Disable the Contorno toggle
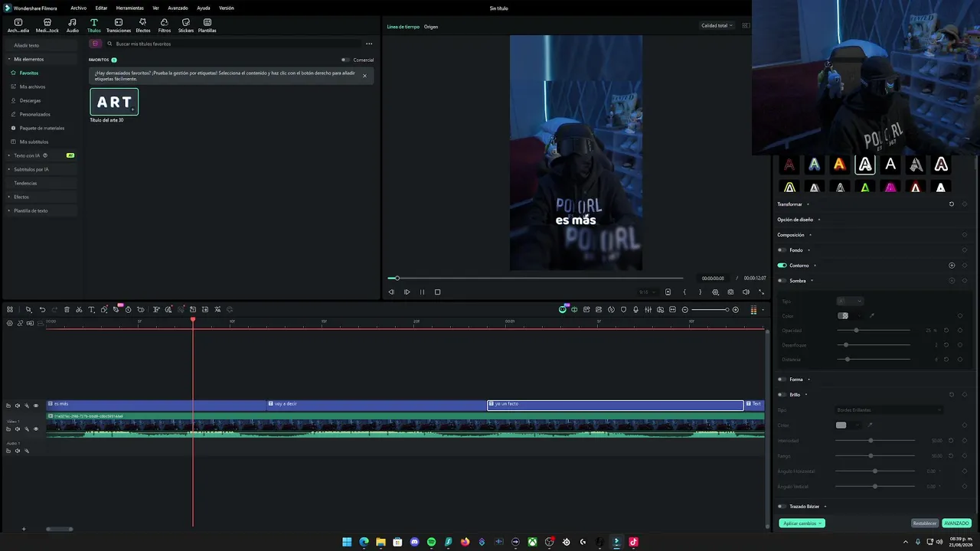Viewport: 980px width, 551px height. pyautogui.click(x=782, y=266)
